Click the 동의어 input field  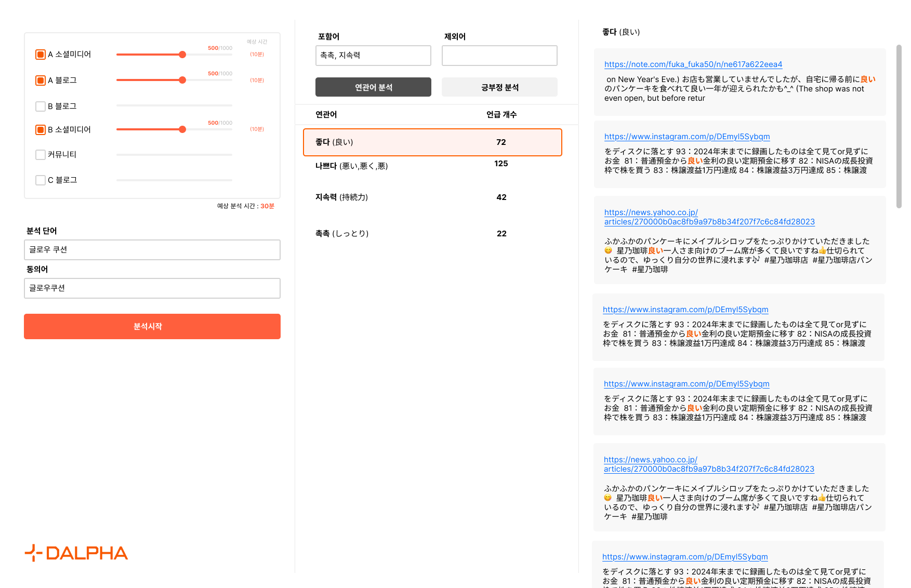(152, 288)
